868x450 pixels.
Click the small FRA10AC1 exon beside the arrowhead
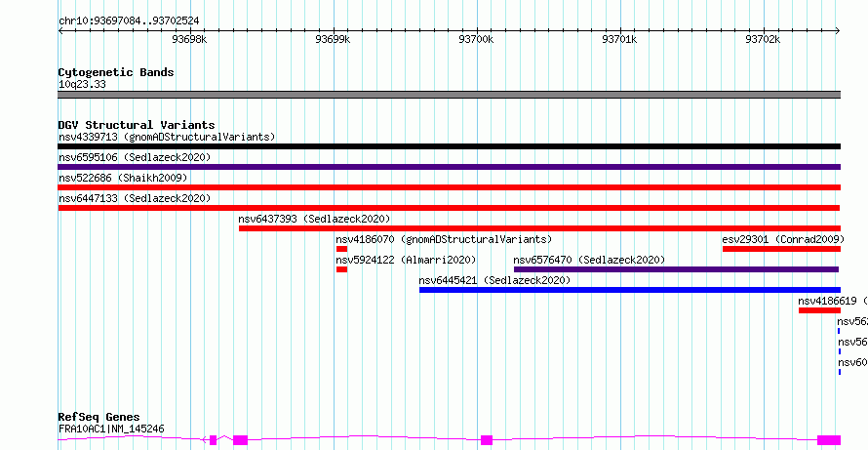pos(214,440)
